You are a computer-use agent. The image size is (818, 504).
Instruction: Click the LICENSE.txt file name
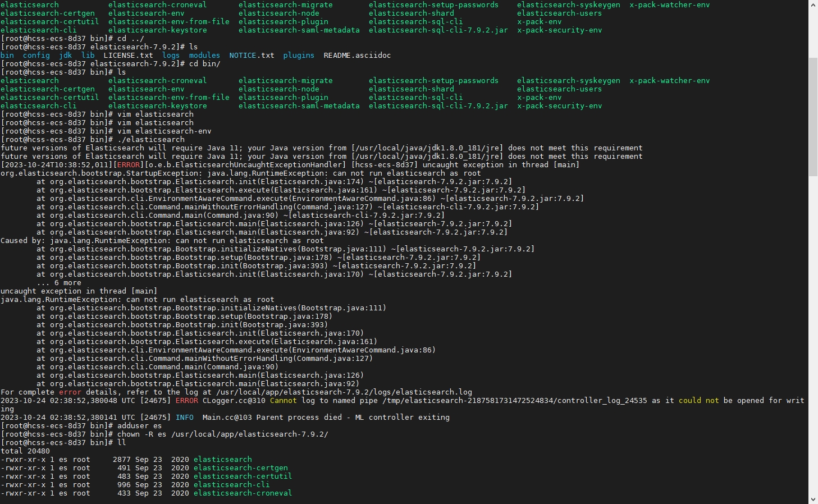(129, 56)
